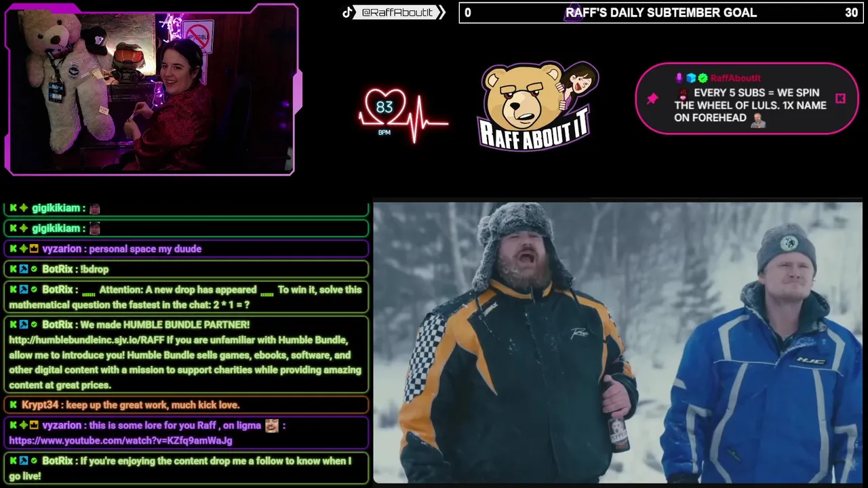Click the "83" BPM heart rate value
The width and height of the screenshot is (868, 488).
(x=384, y=107)
